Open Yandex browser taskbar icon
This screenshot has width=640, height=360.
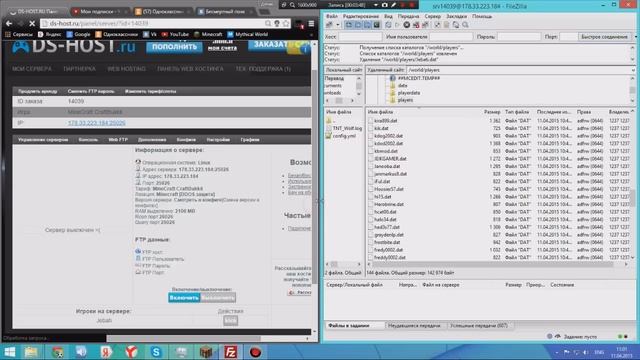[131, 352]
